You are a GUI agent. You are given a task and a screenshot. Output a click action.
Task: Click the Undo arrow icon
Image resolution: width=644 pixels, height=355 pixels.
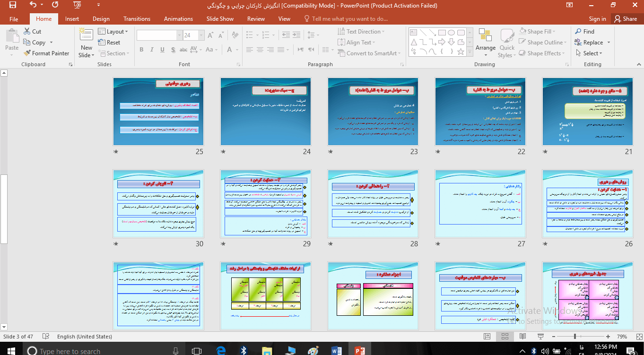pyautogui.click(x=33, y=6)
